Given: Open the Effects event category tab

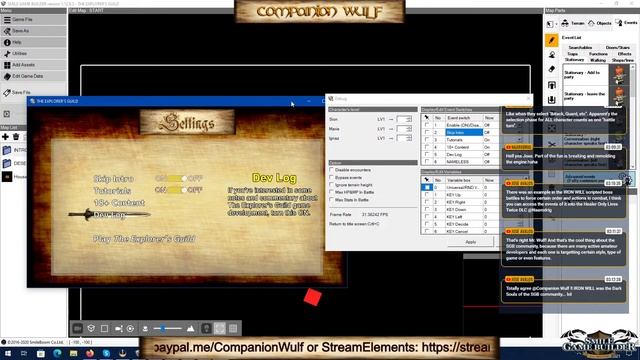Looking at the screenshot, I should click(x=624, y=54).
